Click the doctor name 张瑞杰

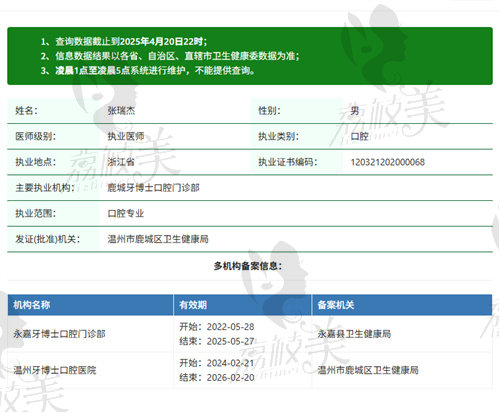click(121, 110)
